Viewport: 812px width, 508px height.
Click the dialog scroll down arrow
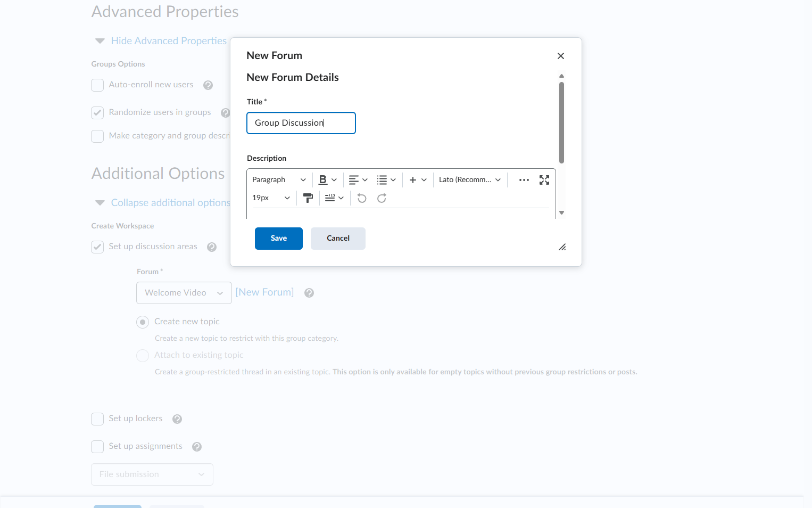(561, 213)
